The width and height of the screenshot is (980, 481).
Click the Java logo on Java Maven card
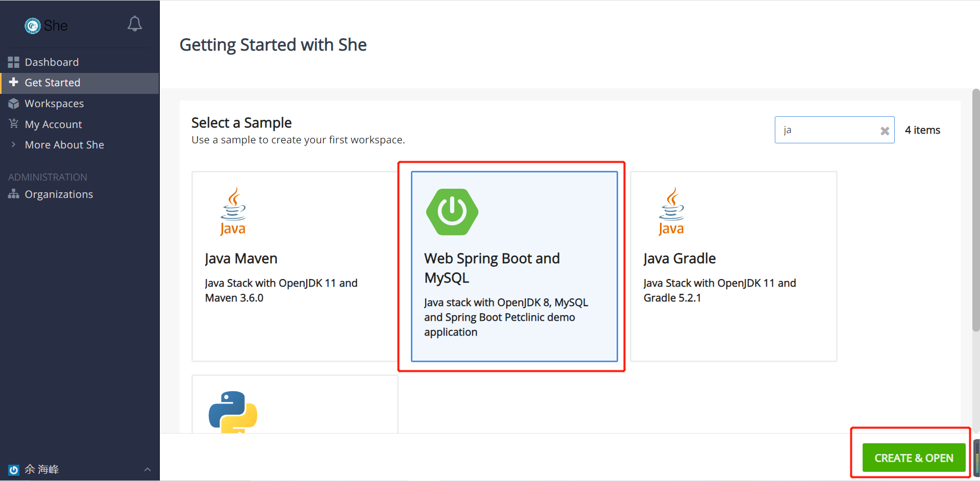pyautogui.click(x=233, y=211)
